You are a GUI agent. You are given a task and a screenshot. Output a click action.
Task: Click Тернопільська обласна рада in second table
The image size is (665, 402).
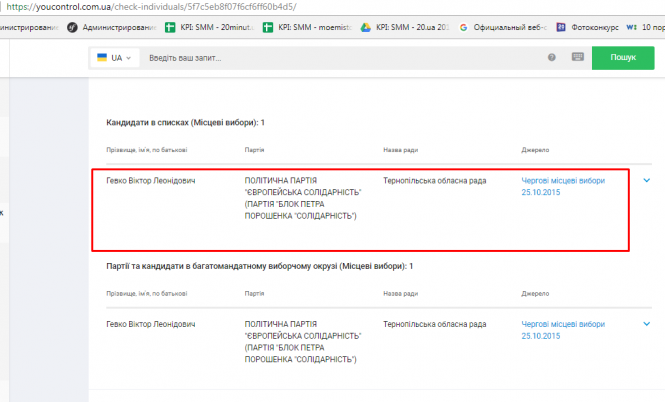click(434, 324)
